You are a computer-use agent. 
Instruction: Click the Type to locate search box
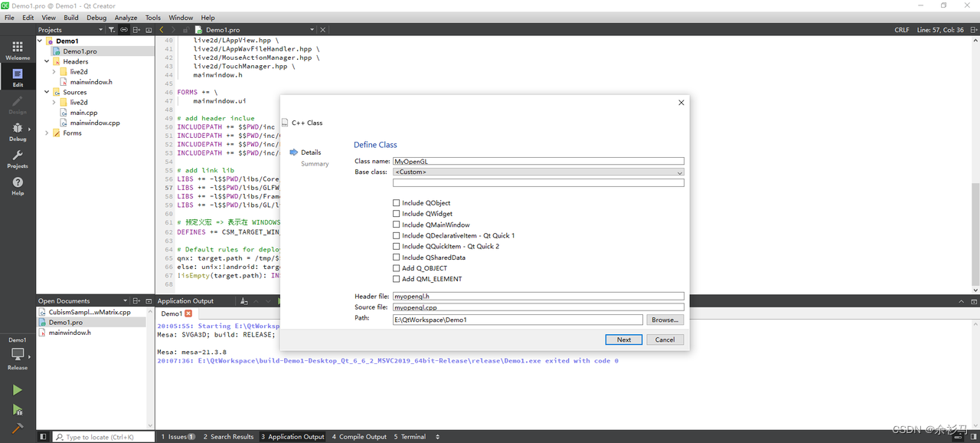[x=103, y=437]
